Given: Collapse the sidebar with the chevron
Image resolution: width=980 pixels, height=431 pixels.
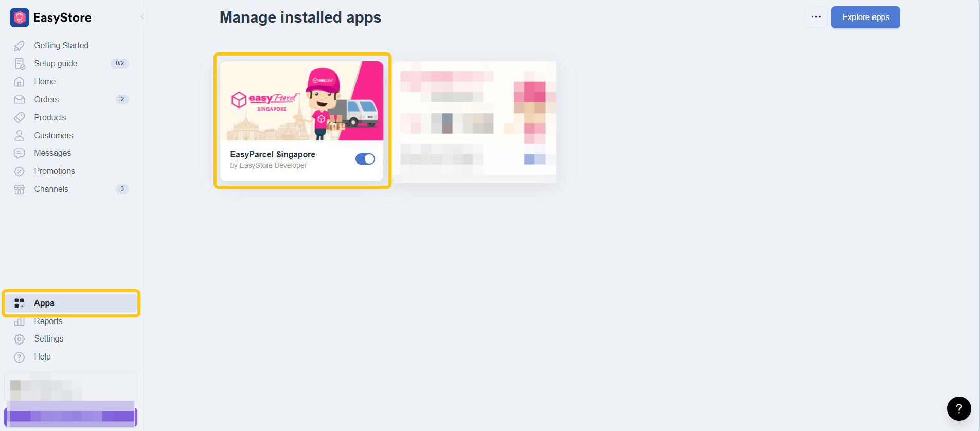Looking at the screenshot, I should click(x=142, y=16).
